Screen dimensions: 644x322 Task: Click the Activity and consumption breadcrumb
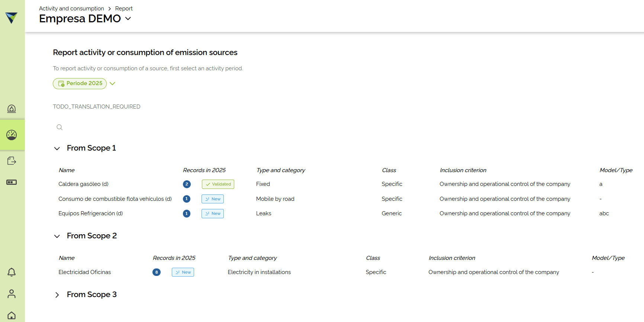click(x=71, y=8)
